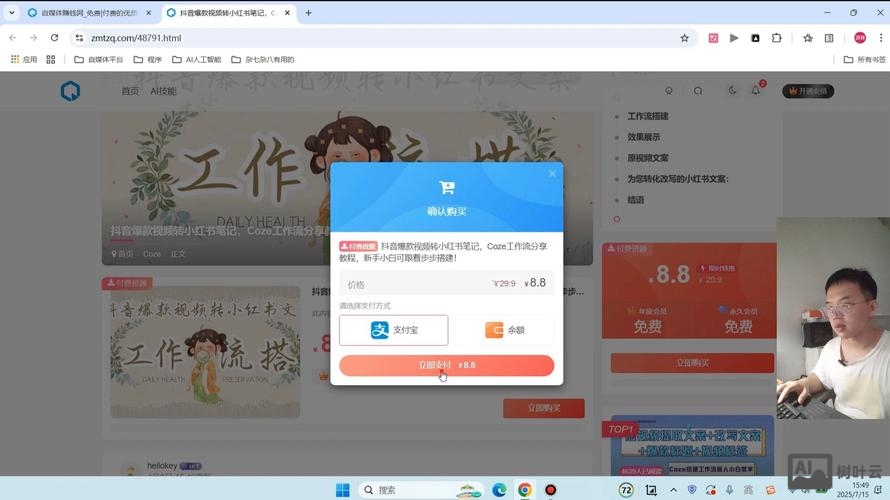Go back in browser history
This screenshot has width=890, height=500.
pyautogui.click(x=12, y=37)
